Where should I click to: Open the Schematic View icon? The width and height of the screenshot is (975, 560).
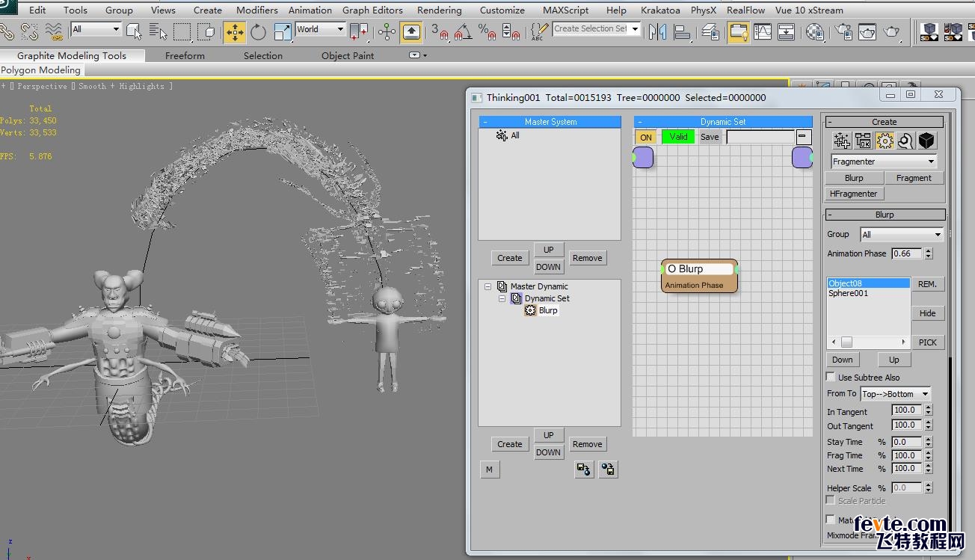[x=787, y=31]
